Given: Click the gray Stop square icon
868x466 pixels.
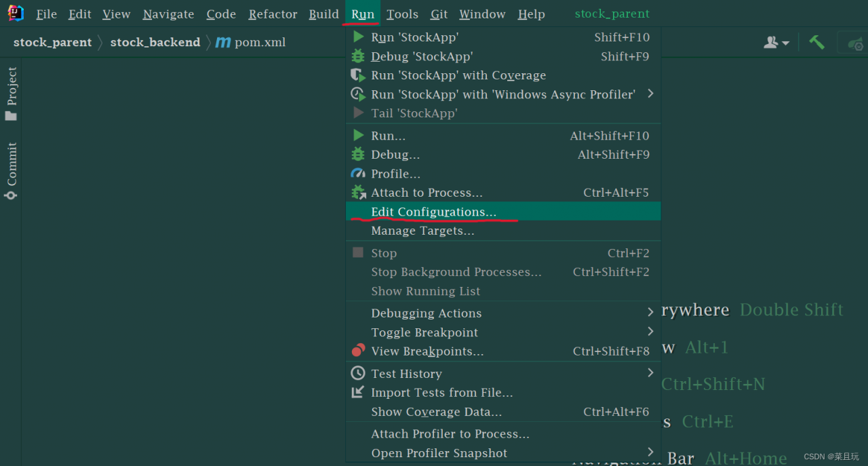Looking at the screenshot, I should coord(358,252).
